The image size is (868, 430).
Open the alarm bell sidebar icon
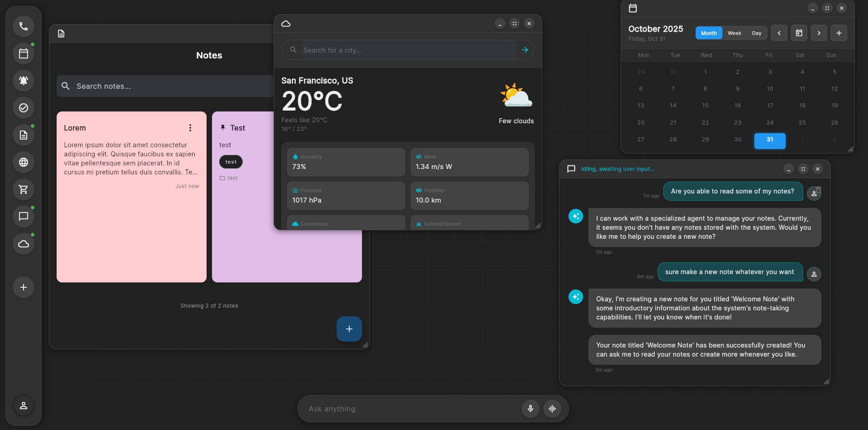pyautogui.click(x=24, y=81)
